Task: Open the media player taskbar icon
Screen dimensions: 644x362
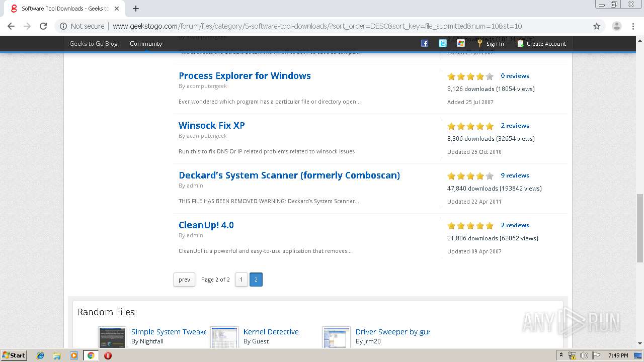Action: pos(74,355)
